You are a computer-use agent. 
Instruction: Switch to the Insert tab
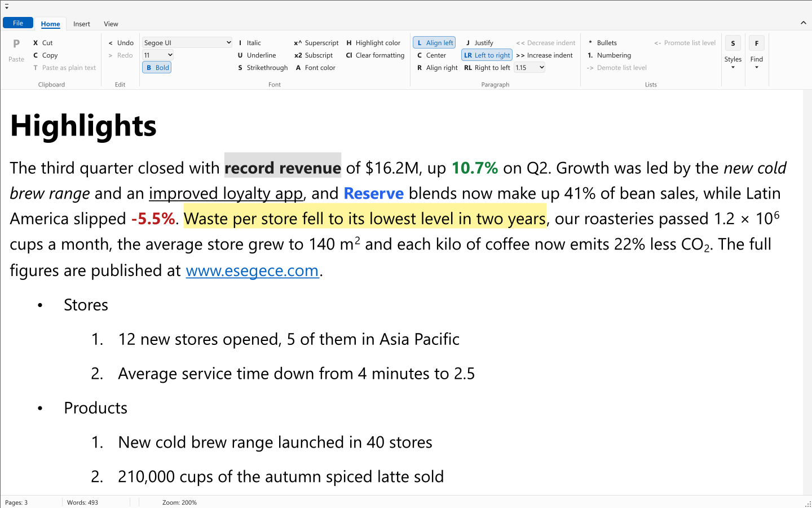[x=82, y=24]
